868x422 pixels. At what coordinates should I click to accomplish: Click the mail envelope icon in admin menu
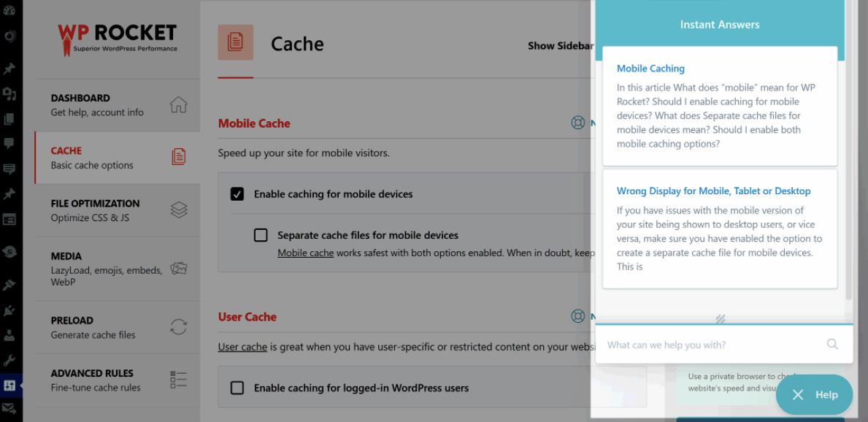(x=9, y=410)
